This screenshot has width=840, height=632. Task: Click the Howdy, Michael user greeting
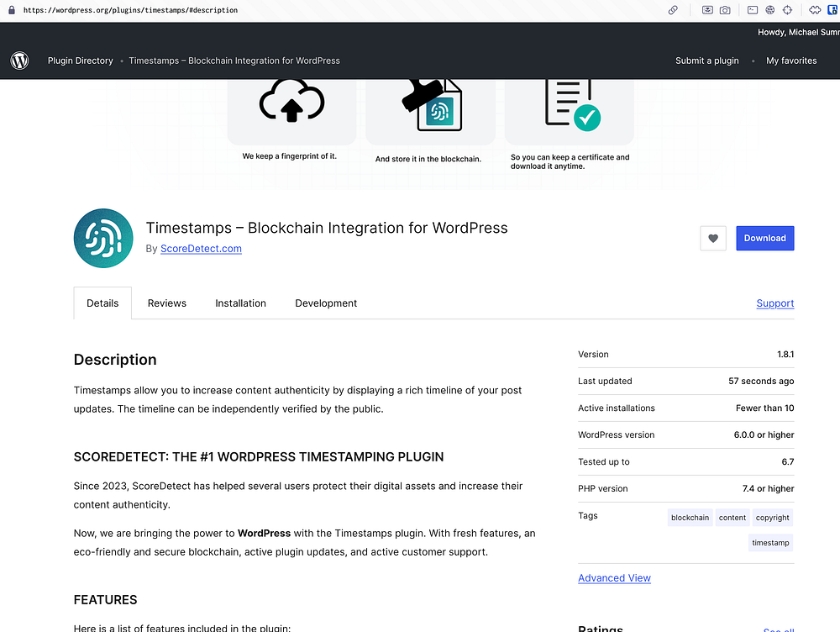click(x=798, y=33)
